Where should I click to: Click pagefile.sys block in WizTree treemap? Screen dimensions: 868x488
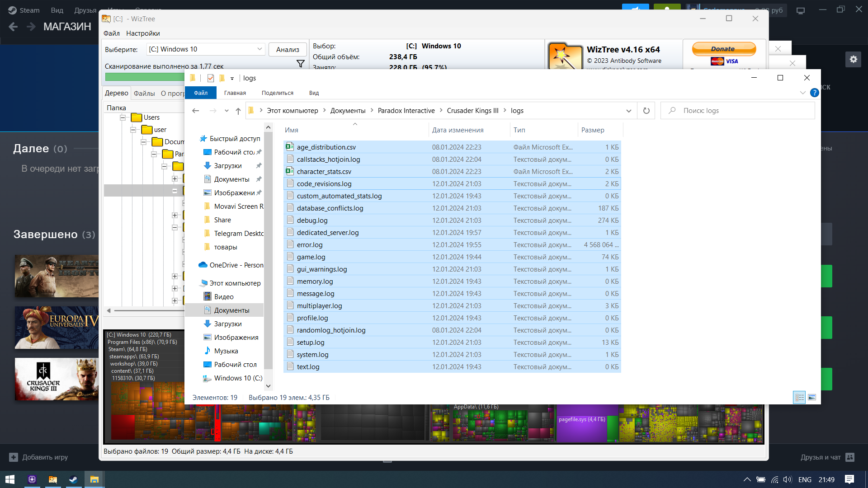581,423
